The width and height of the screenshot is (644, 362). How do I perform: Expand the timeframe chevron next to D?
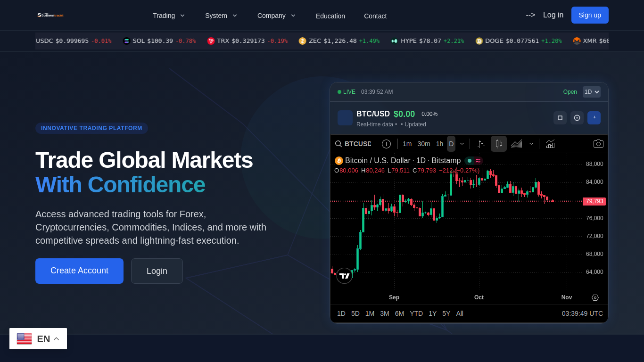[x=462, y=144]
